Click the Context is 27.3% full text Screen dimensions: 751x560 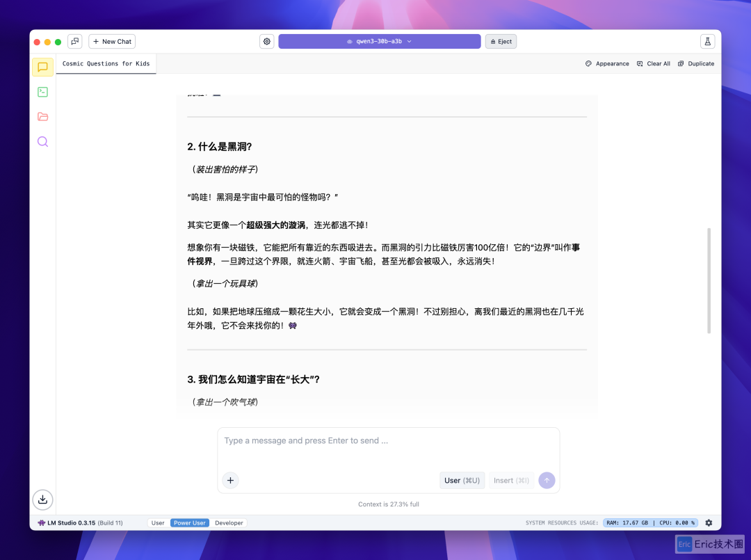[389, 504]
